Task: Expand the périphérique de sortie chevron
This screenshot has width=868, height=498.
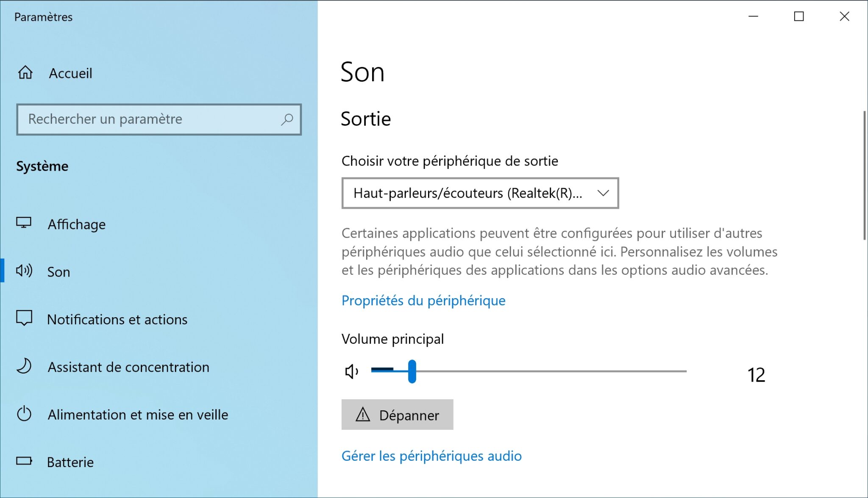Action: pos(604,193)
